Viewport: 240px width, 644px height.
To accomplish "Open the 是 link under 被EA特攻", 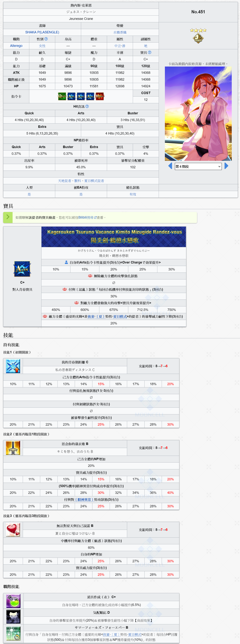I will click(x=81, y=194).
